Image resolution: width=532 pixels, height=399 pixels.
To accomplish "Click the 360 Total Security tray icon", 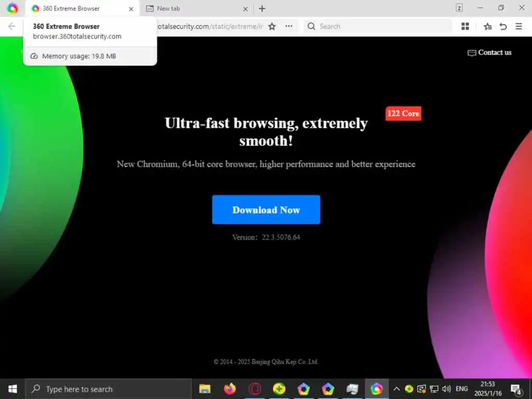I will (409, 389).
